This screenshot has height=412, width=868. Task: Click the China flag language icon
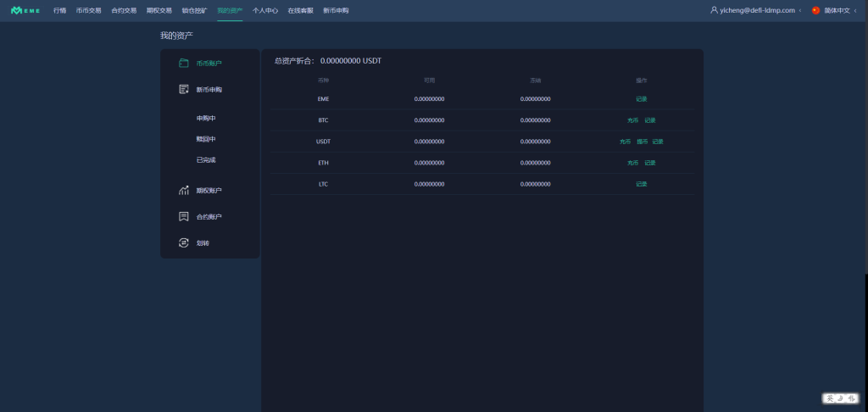coord(815,10)
